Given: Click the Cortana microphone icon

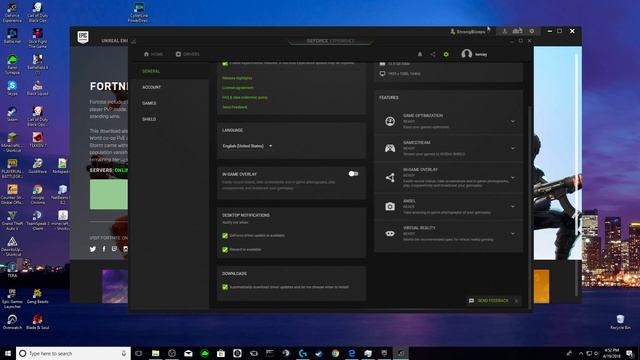Looking at the screenshot, I should pyautogui.click(x=124, y=353).
